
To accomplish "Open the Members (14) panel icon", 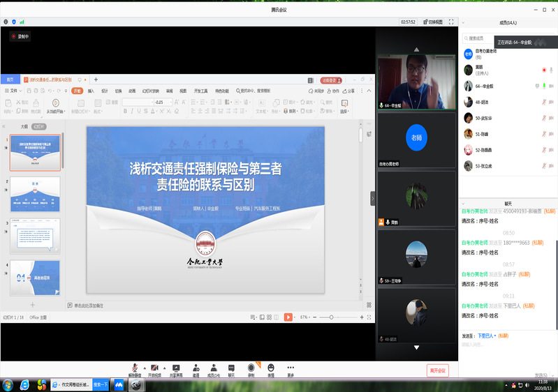I will [213, 368].
